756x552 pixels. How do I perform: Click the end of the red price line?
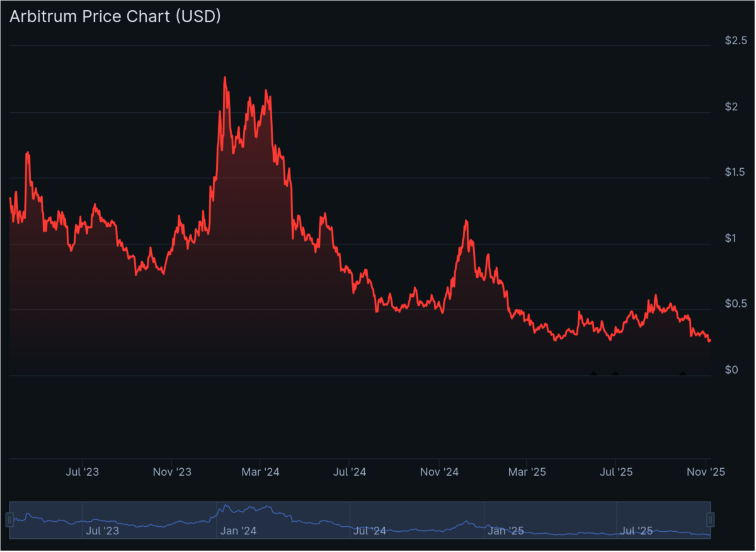710,341
